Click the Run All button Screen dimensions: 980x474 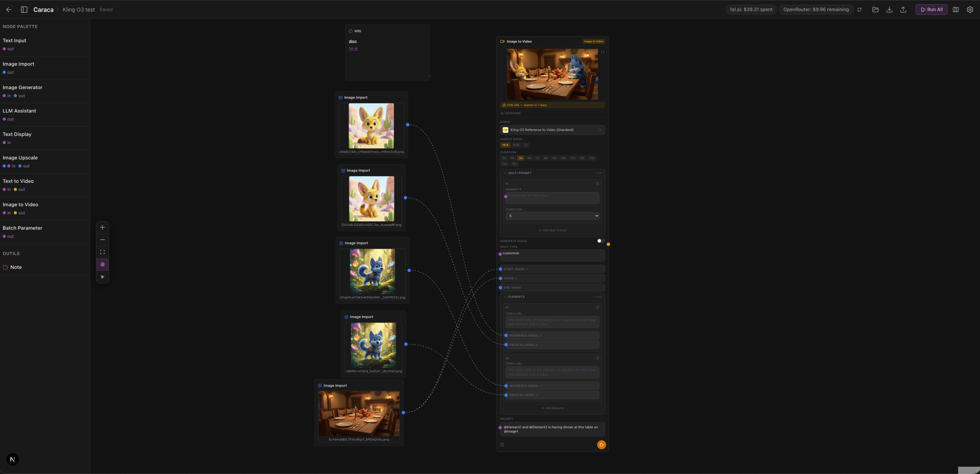(931, 10)
